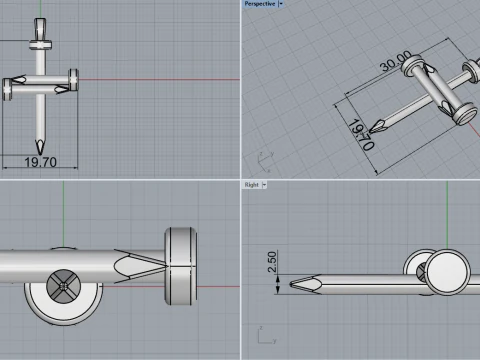
Task: Select the 19.70 dimension in top-left viewport
Action: click(x=40, y=162)
